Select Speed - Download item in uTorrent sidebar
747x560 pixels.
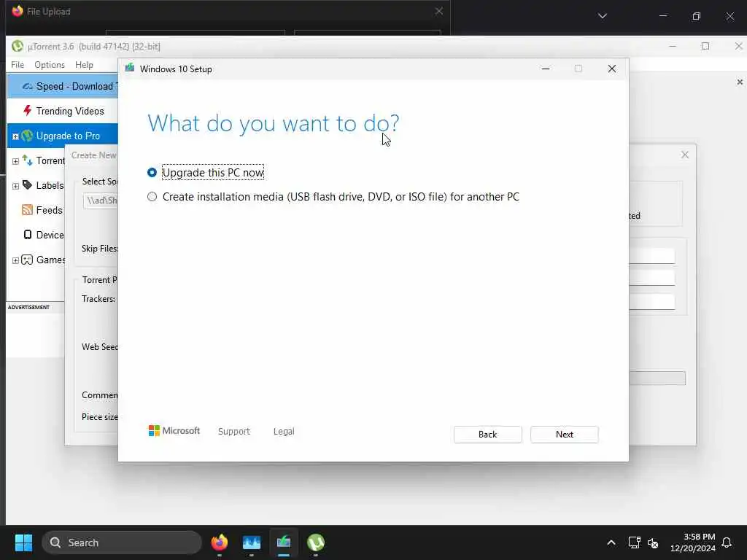pyautogui.click(x=63, y=86)
